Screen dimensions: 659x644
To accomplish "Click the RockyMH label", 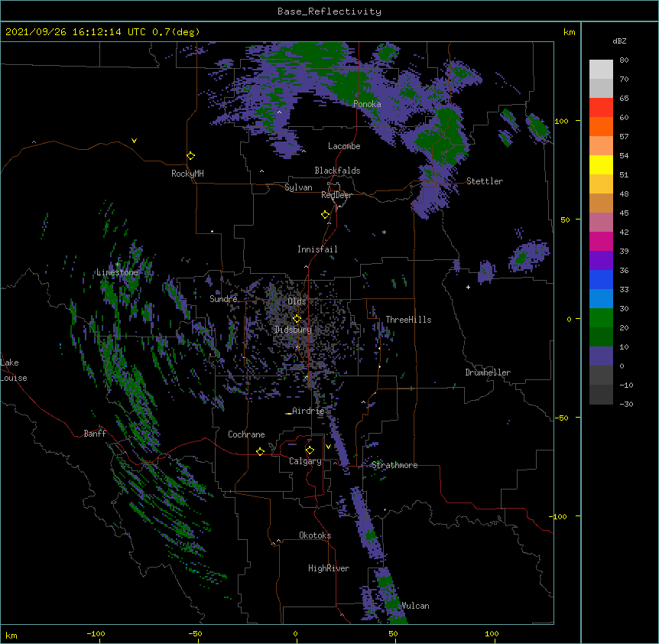I will 187,174.
